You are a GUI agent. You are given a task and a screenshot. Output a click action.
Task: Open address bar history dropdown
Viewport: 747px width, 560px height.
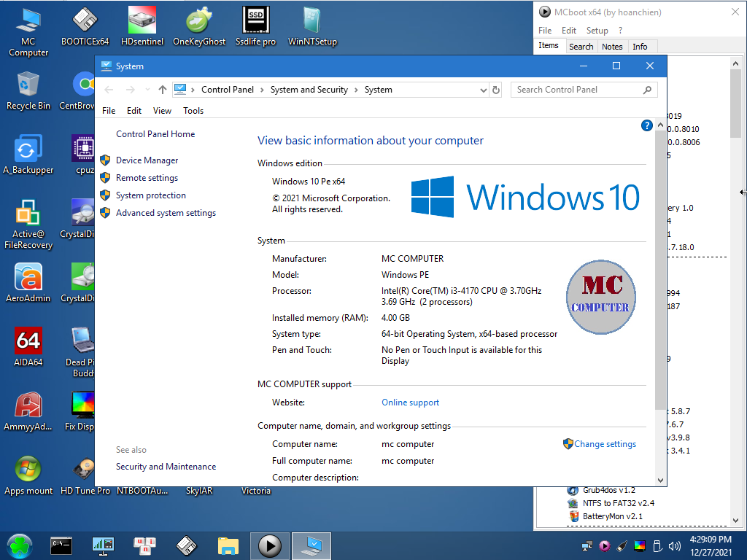tap(484, 90)
